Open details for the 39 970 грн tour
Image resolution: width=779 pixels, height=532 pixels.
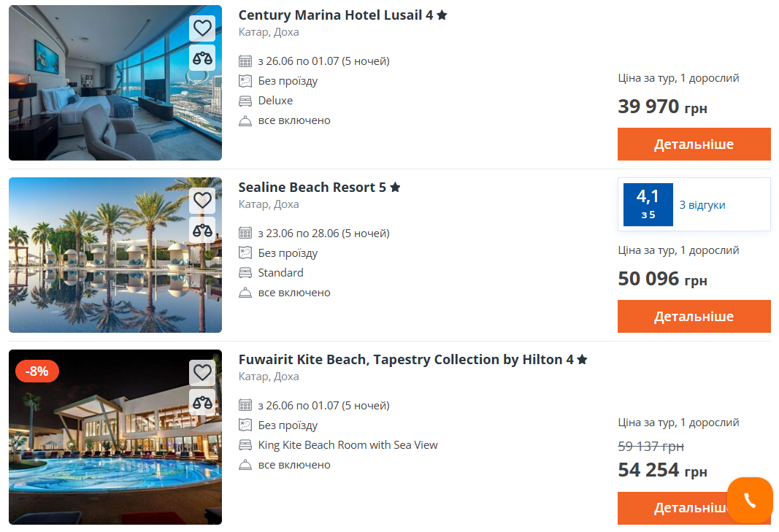click(694, 144)
